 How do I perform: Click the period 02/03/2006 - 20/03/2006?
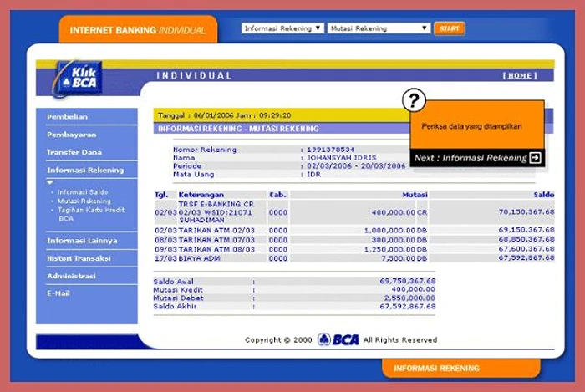(x=356, y=166)
